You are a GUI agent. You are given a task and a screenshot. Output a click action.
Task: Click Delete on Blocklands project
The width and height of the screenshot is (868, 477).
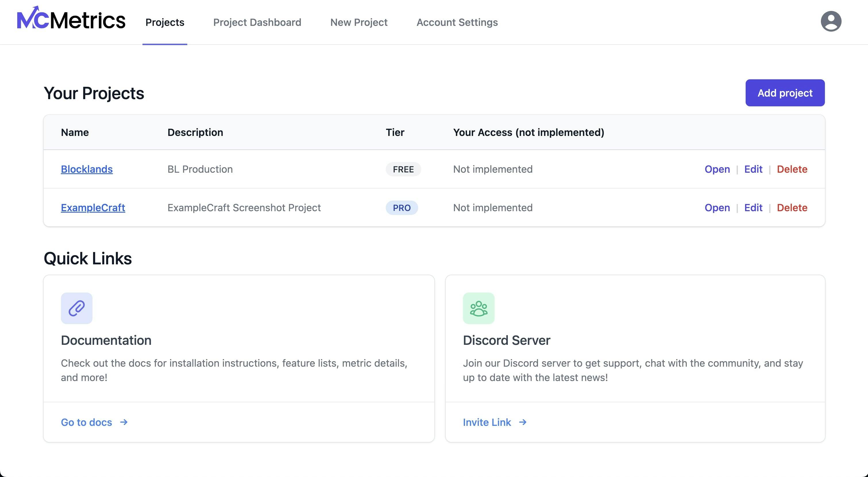pos(792,169)
